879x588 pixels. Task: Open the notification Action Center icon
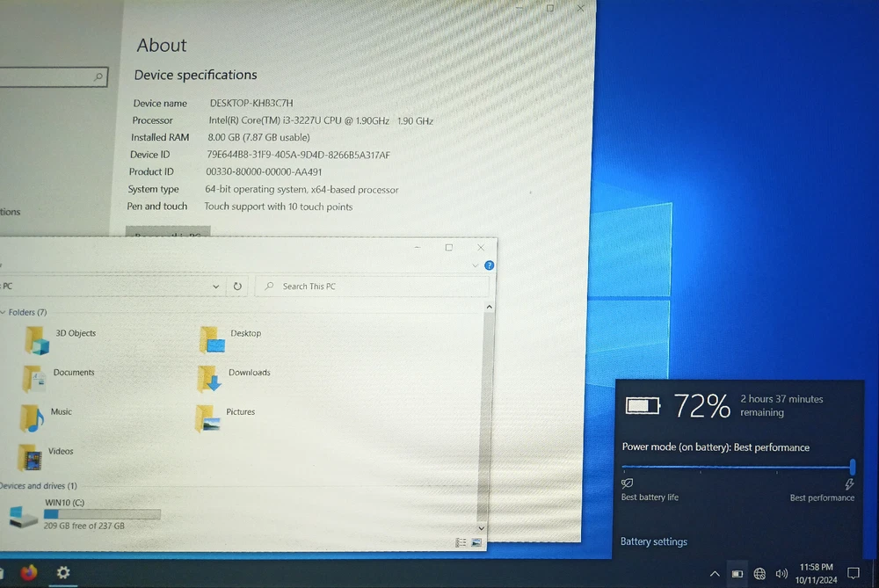click(x=853, y=573)
